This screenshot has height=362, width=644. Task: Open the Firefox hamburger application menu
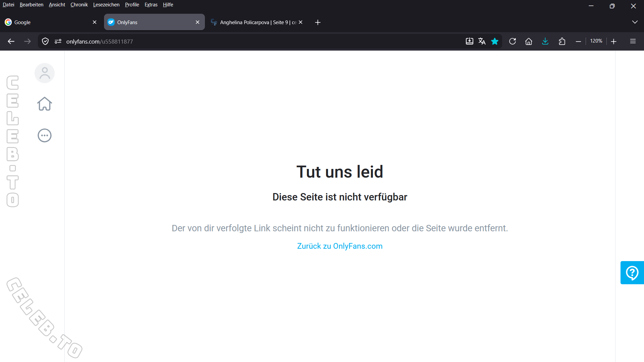(x=633, y=41)
